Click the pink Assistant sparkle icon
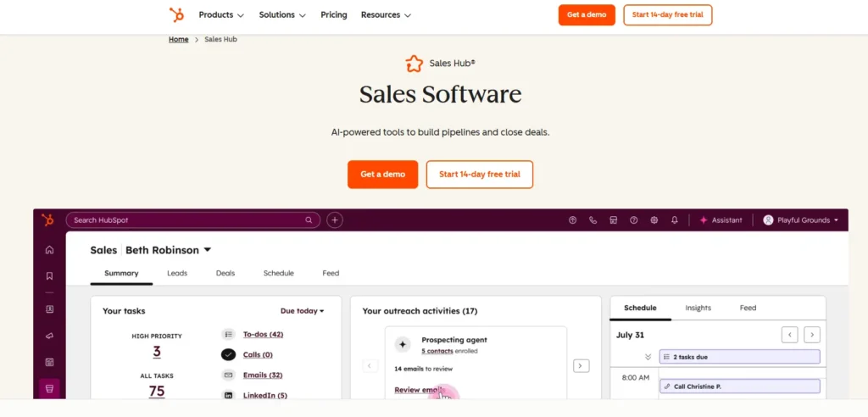The height and width of the screenshot is (417, 868). click(704, 220)
